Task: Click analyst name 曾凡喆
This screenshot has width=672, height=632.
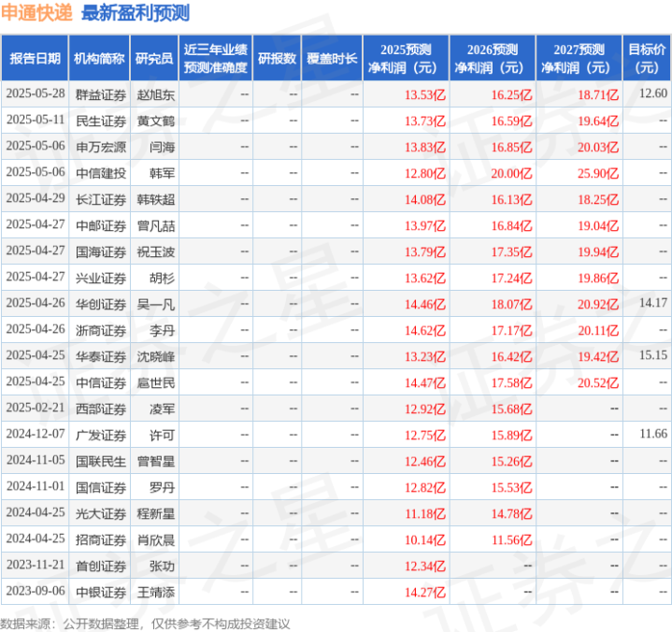Action: [156, 225]
